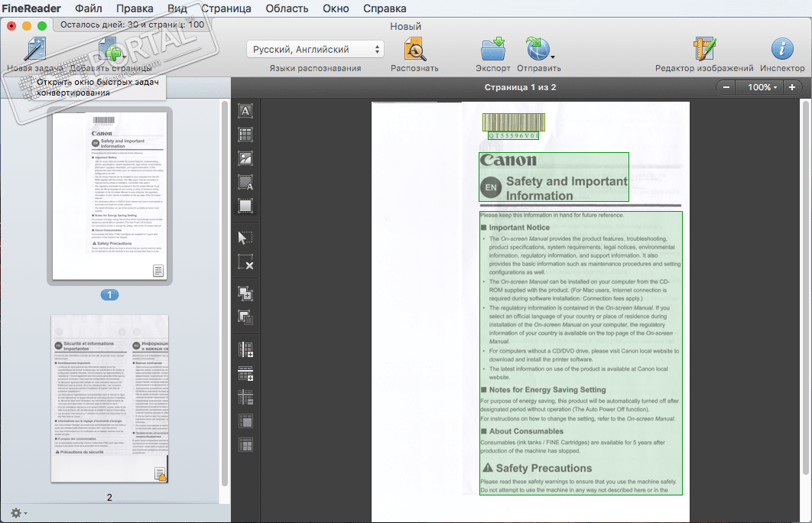Select page 1 thumbnail

(109, 196)
